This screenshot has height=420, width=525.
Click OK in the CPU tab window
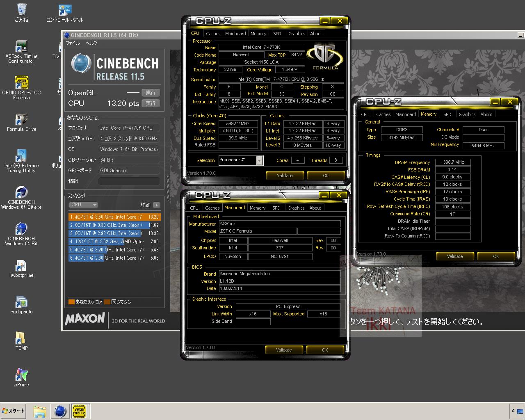[x=326, y=176]
